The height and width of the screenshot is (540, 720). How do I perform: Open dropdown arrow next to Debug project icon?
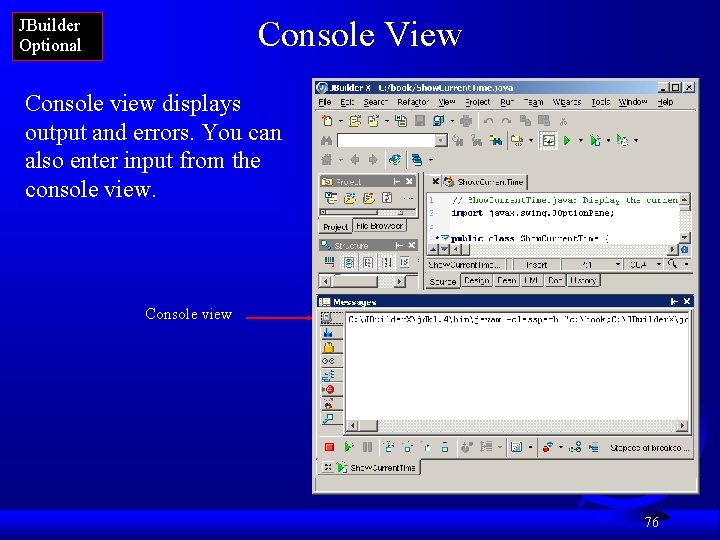(608, 141)
